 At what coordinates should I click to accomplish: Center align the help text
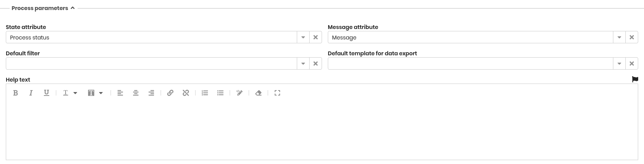(136, 93)
